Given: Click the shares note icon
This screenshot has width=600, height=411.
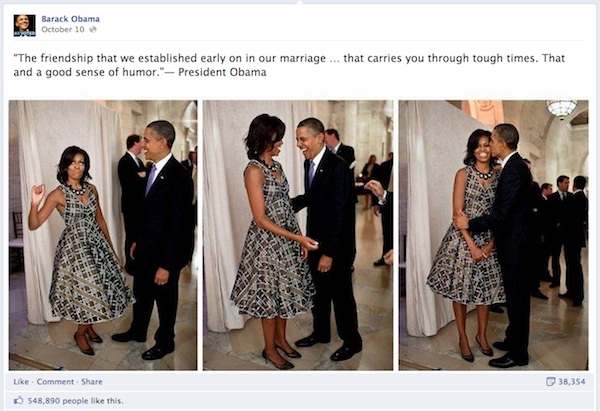Looking at the screenshot, I should 550,382.
